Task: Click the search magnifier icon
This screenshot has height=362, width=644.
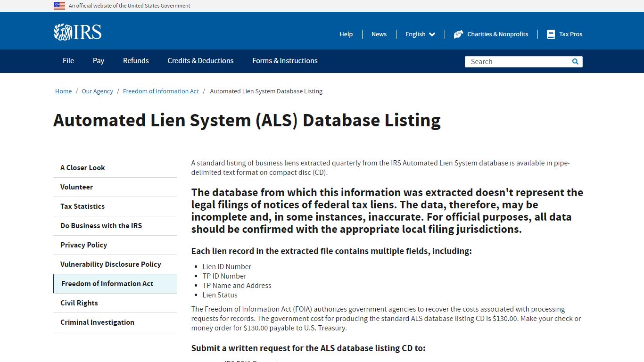Action: click(575, 61)
